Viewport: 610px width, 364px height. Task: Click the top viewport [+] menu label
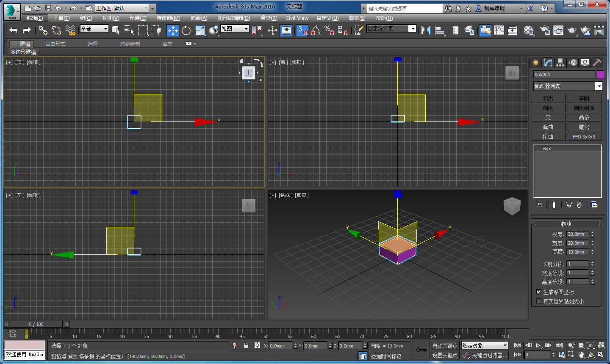(x=9, y=62)
